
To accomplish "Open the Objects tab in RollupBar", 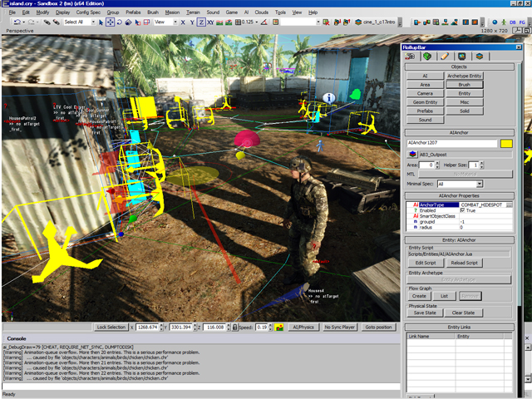I will point(411,57).
